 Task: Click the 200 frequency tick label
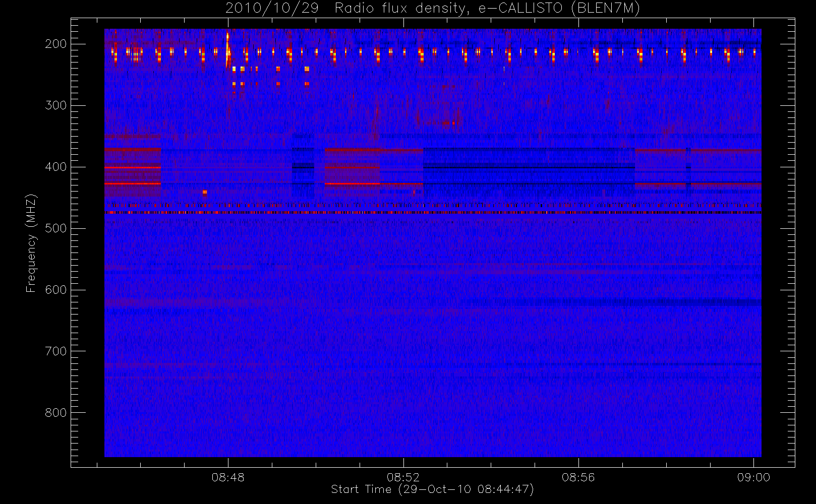click(56, 44)
